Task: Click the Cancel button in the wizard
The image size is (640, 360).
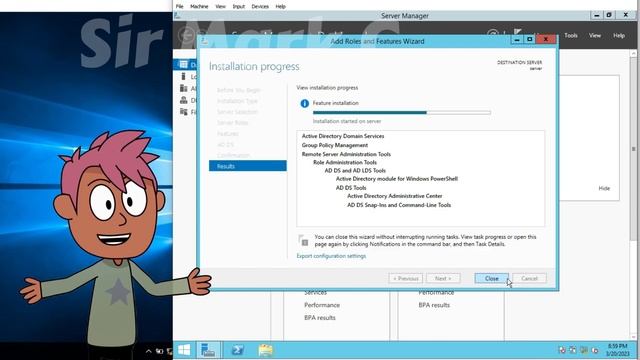Action: [529, 278]
